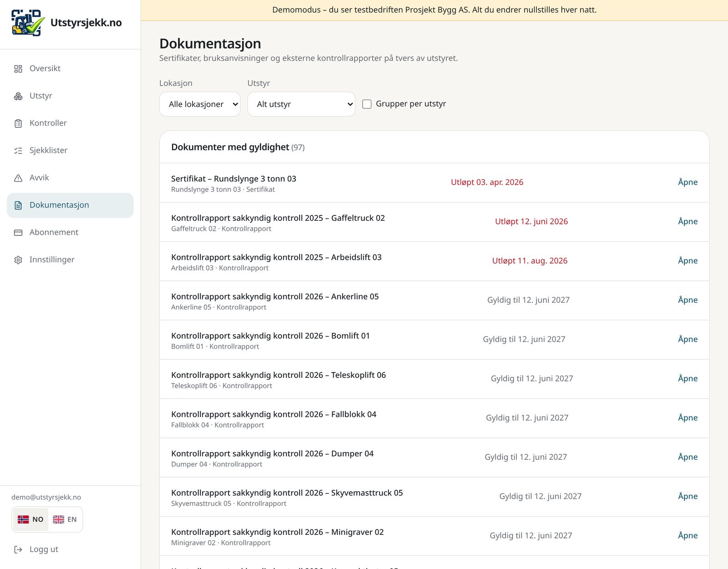This screenshot has height=569, width=728.
Task: Open the Alle lokasjoner dropdown
Action: pos(200,104)
